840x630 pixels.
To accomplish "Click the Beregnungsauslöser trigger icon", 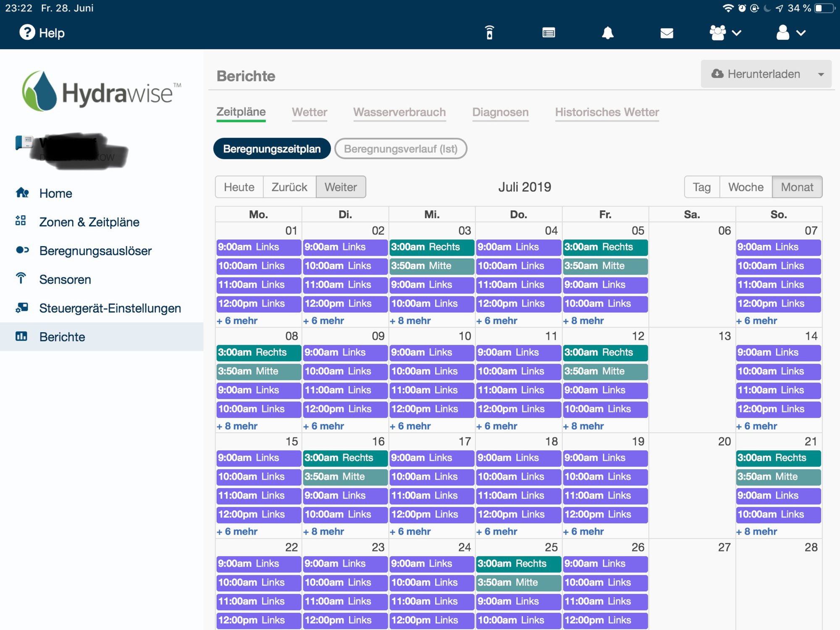I will [22, 250].
